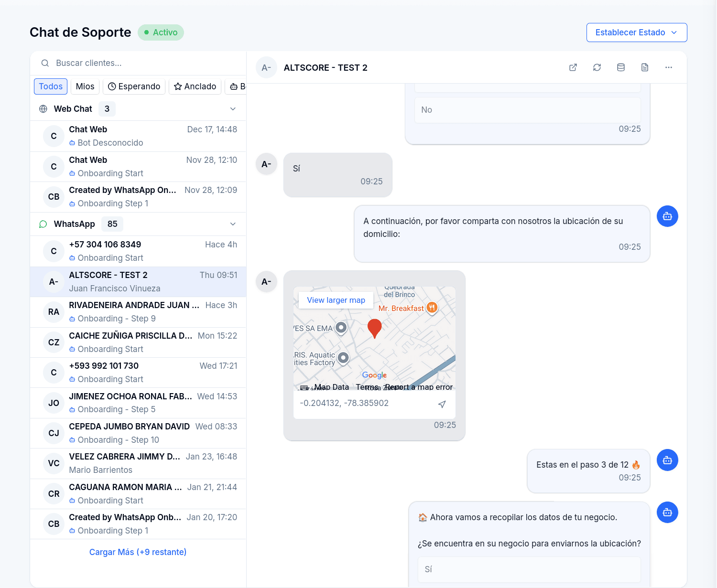The height and width of the screenshot is (588, 717).
Task: Click the coordinates -0.204132, -78.385902
Action: click(x=344, y=403)
